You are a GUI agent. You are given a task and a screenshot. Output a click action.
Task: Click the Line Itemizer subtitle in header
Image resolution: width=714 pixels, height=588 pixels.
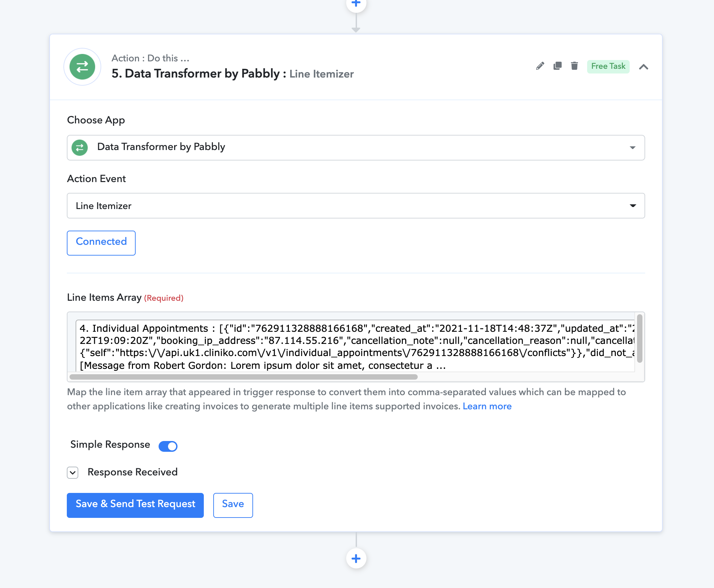click(x=322, y=74)
